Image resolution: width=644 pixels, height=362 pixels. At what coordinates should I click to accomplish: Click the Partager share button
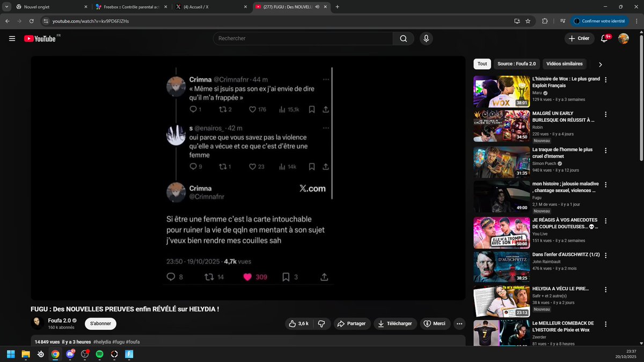(352, 323)
